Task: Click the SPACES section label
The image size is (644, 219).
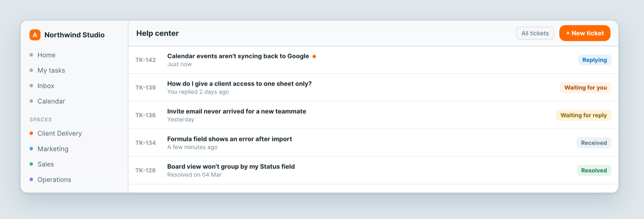Action: (x=41, y=120)
